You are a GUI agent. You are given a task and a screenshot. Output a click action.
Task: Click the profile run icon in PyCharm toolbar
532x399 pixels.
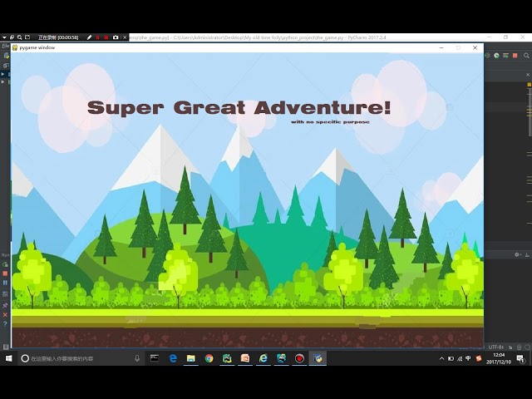pos(497,56)
